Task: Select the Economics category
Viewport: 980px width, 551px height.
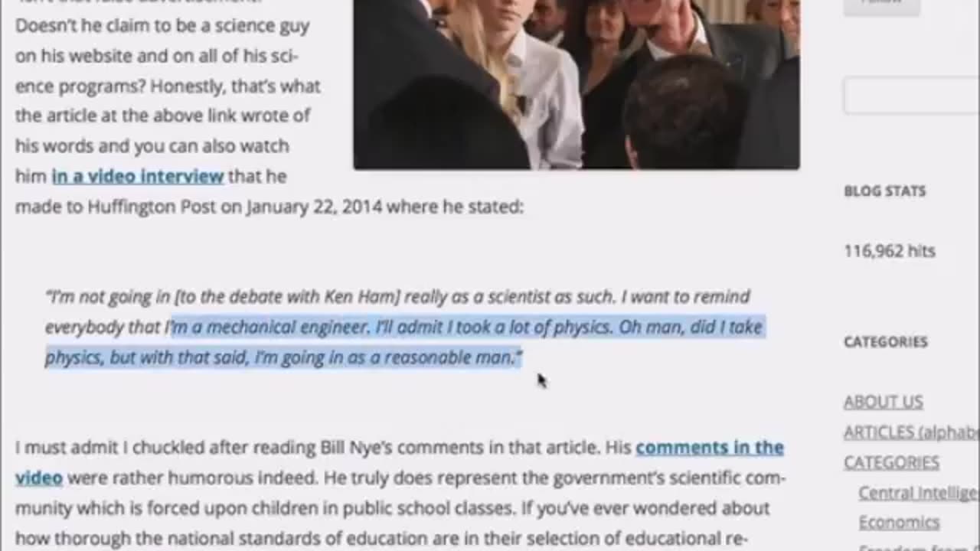Action: (899, 522)
